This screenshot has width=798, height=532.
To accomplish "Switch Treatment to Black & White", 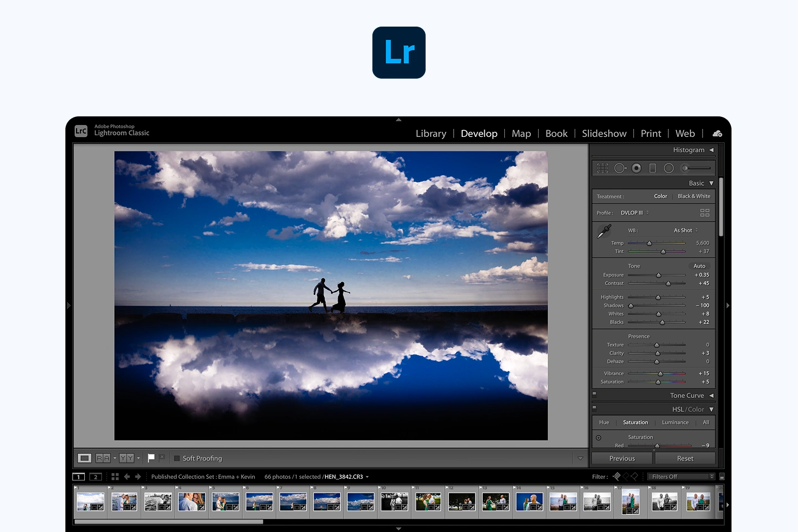I will 694,196.
